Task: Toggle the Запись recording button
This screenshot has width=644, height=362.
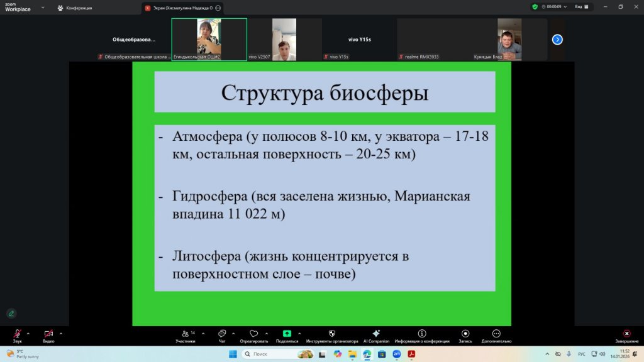Action: click(x=465, y=334)
